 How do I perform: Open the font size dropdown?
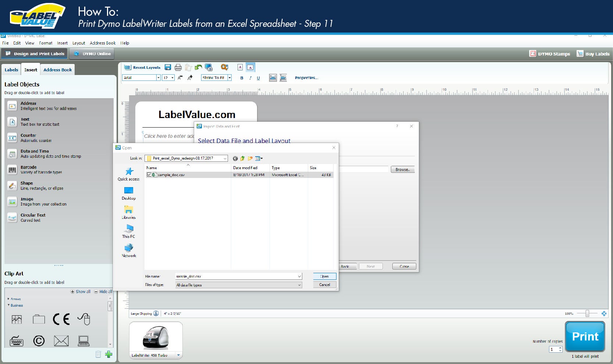coord(172,78)
